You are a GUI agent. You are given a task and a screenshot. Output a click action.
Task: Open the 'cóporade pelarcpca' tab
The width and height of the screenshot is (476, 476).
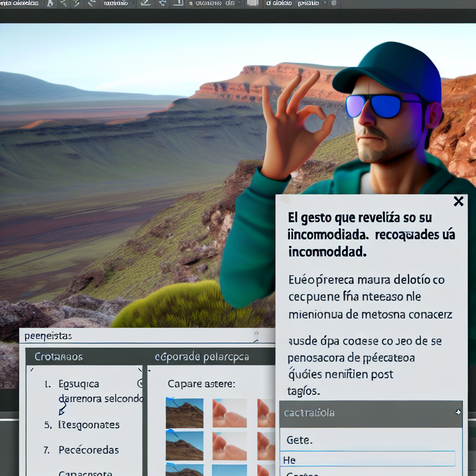pyautogui.click(x=202, y=357)
